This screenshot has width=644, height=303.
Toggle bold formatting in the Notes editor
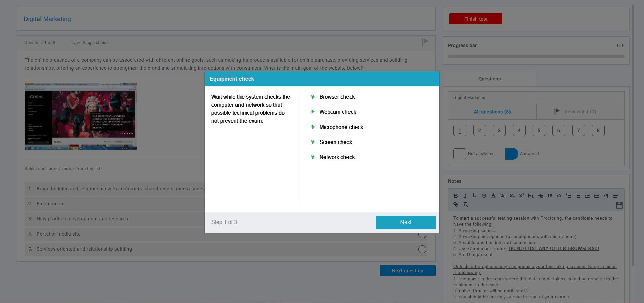pyautogui.click(x=455, y=195)
